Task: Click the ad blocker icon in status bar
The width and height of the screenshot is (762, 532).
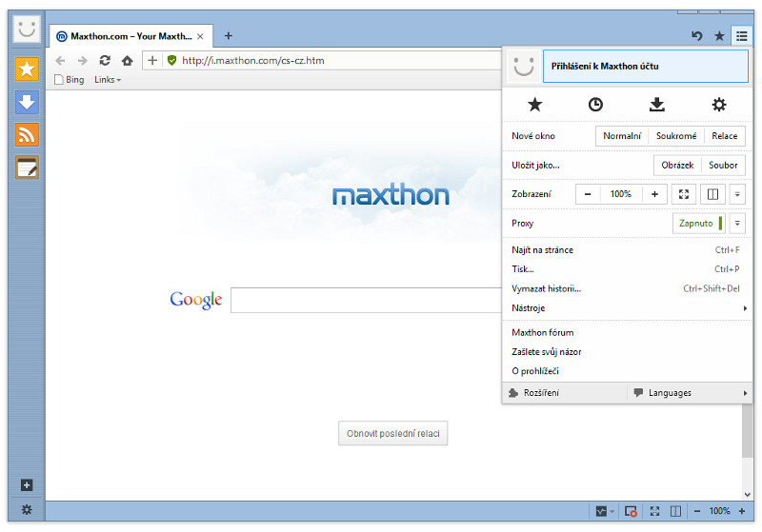Action: (631, 511)
